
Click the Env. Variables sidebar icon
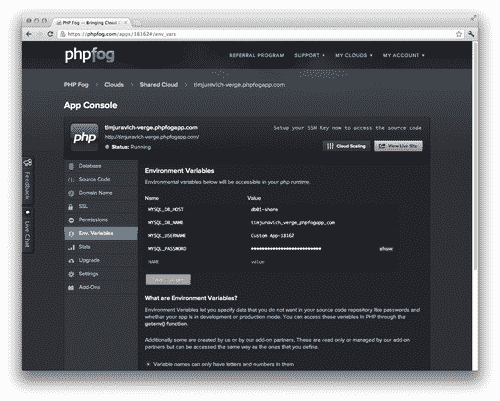(71, 234)
